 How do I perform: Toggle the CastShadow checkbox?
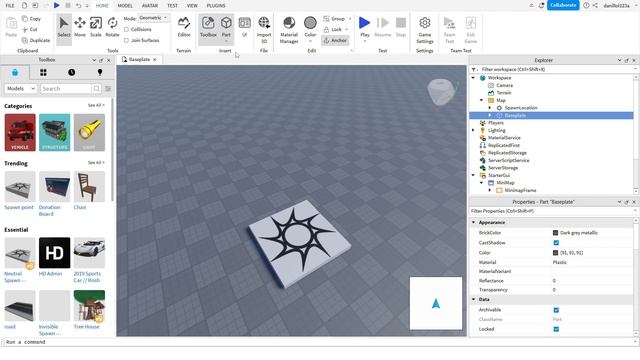556,243
